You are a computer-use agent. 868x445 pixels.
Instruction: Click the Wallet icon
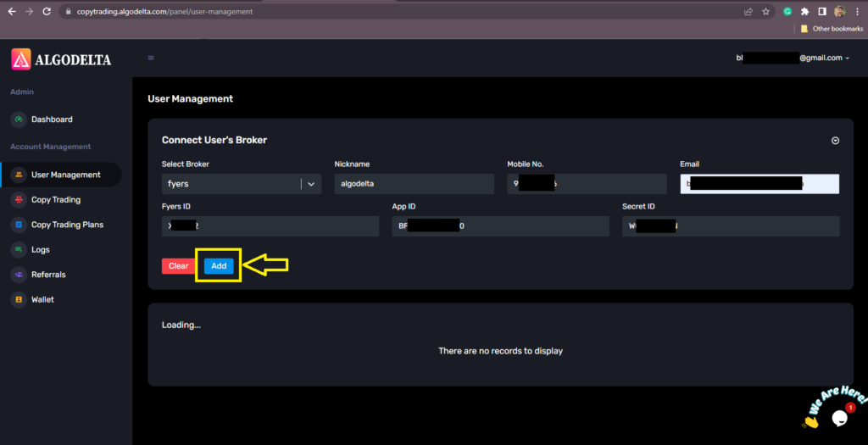(19, 299)
